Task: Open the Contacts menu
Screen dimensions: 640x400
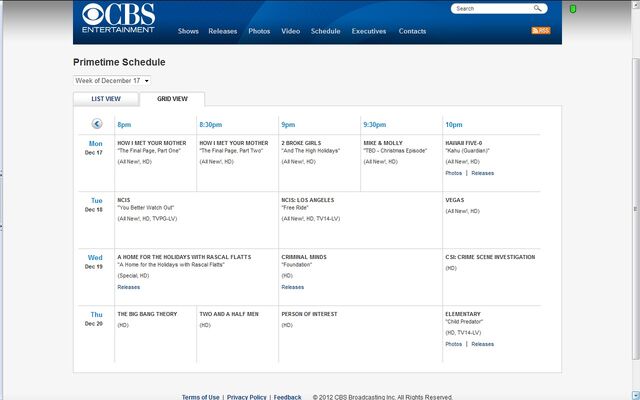Action: point(412,31)
